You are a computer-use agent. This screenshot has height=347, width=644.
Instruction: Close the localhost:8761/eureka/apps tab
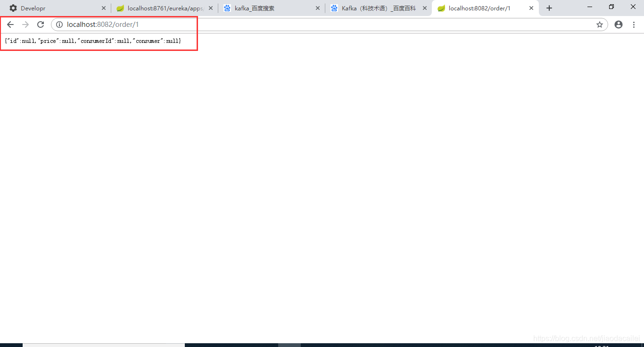point(211,8)
